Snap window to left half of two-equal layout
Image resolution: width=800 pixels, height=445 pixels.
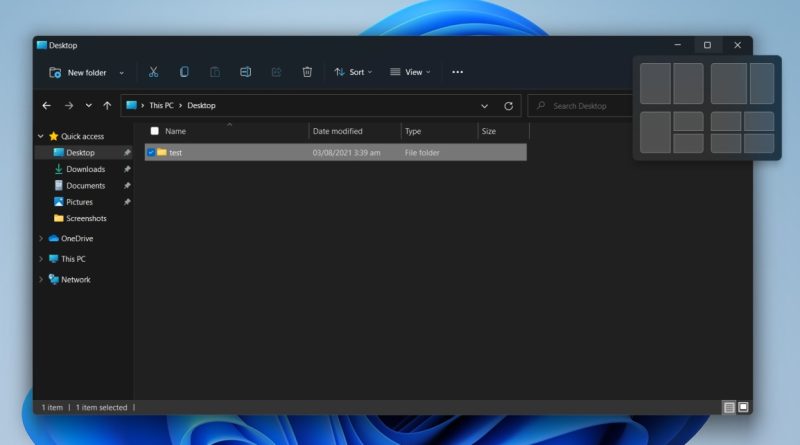pos(655,84)
